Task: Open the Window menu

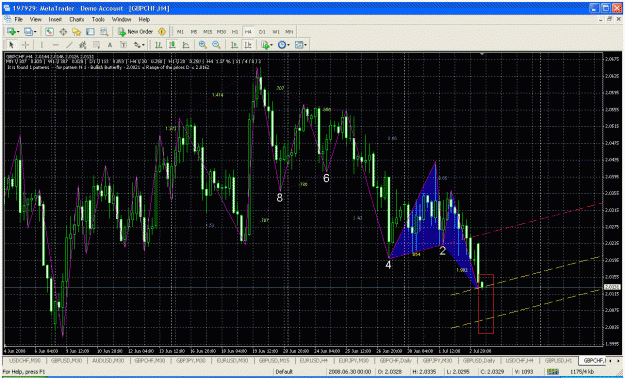Action: [121, 19]
